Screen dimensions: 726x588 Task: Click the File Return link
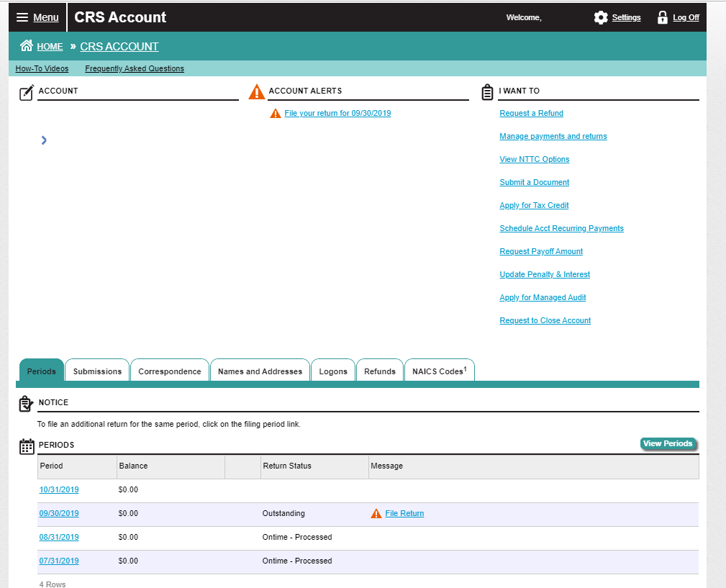pos(404,513)
